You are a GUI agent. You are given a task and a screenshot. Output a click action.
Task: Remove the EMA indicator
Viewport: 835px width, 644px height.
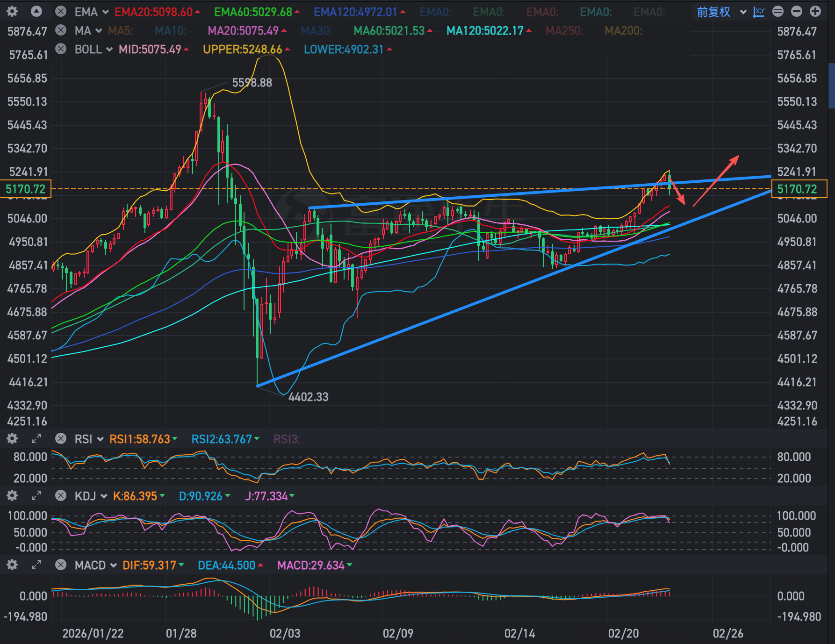[61, 12]
